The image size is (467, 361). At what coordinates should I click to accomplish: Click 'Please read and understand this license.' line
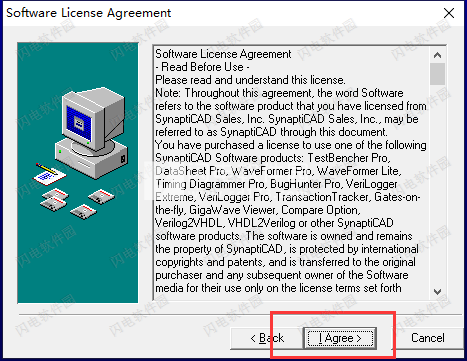tap(250, 80)
